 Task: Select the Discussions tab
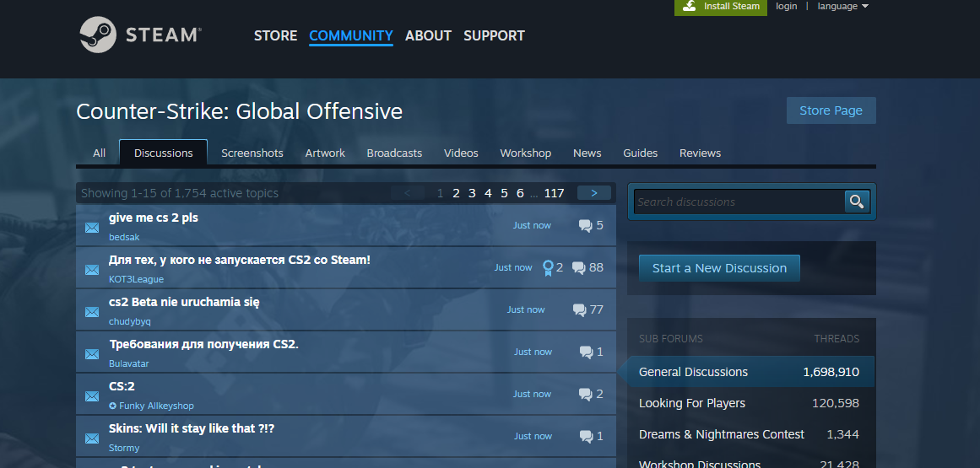point(163,153)
